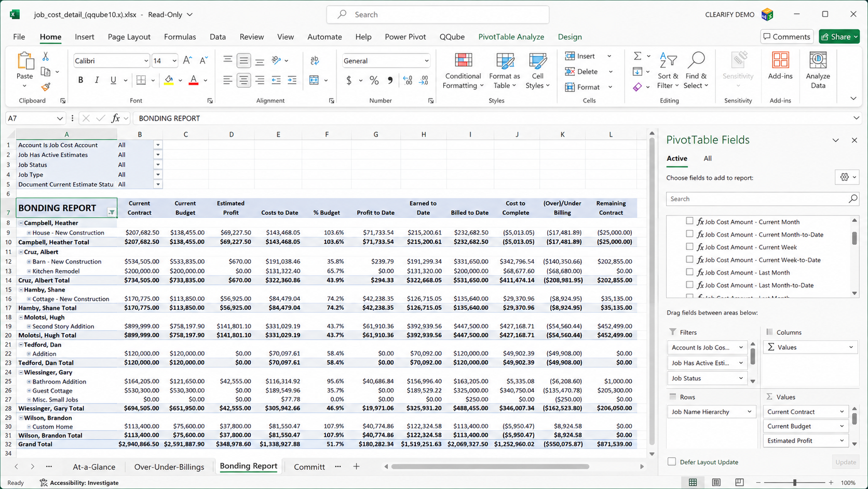Image resolution: width=868 pixels, height=489 pixels.
Task: Apply the yellow fill color swatch
Action: 169,81
